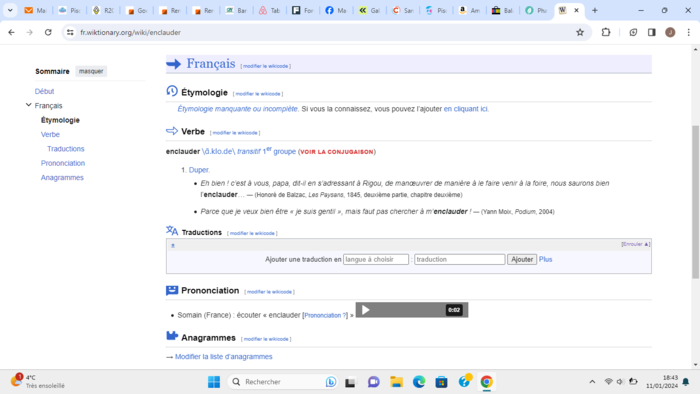The width and height of the screenshot is (700, 394).
Task: Launch Microsoft Edge from taskbar
Action: (419, 382)
